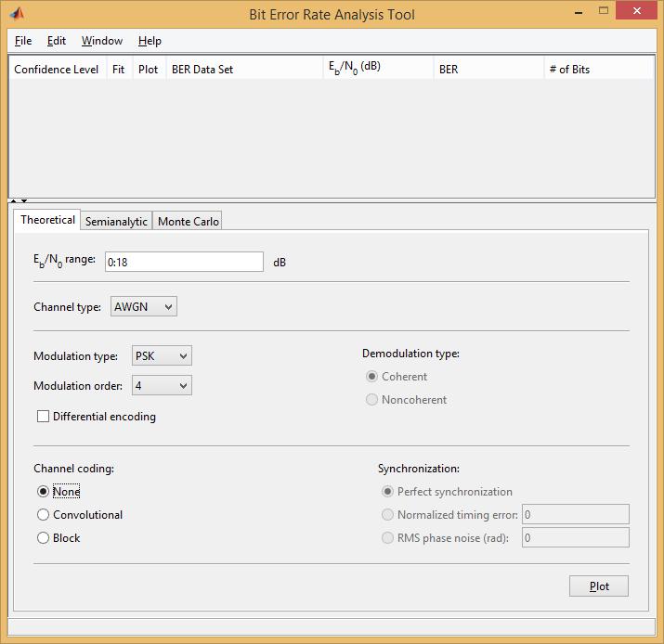Click the BER column header
The image size is (664, 644).
[488, 69]
